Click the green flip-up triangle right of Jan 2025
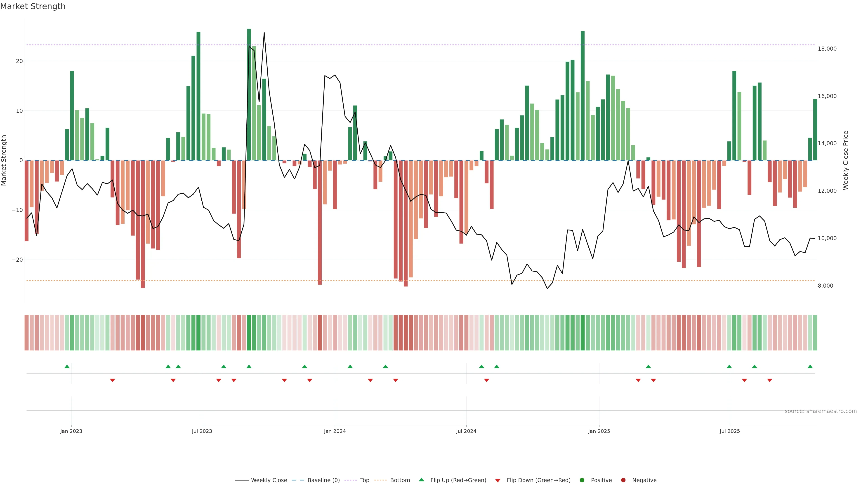 648,366
